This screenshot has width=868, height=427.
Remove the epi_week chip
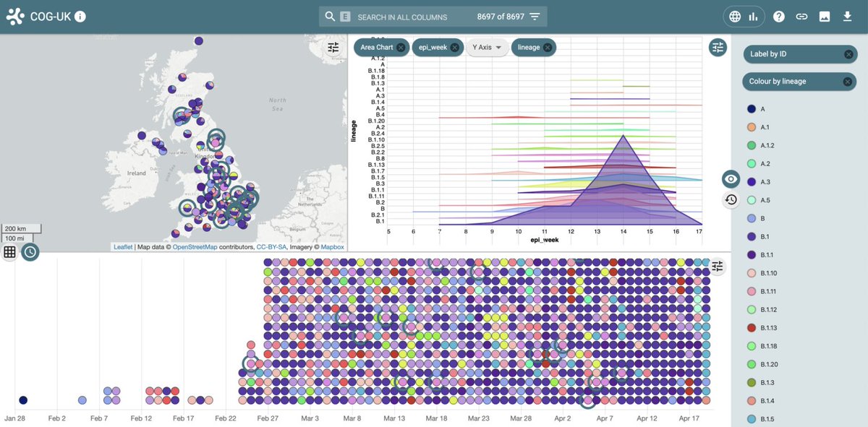(454, 48)
